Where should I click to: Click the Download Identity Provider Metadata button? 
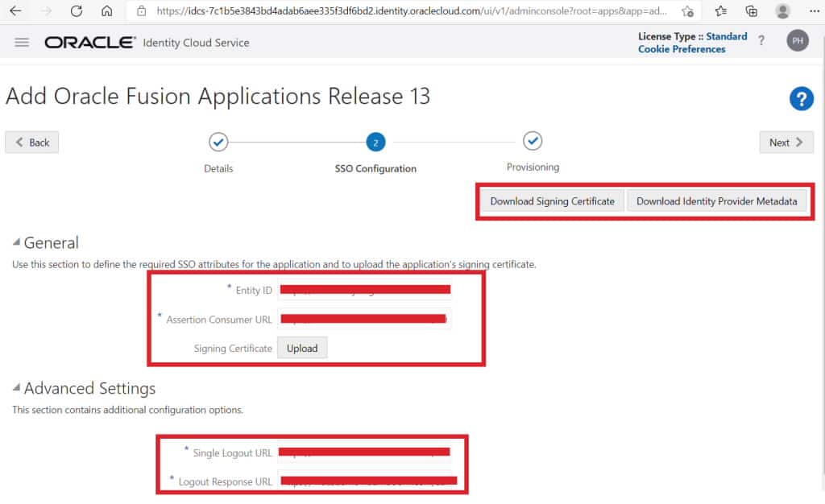(717, 200)
